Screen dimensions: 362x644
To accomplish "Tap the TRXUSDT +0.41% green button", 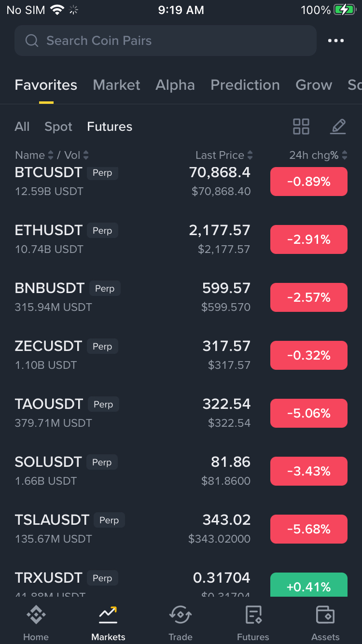I will 309,585.
